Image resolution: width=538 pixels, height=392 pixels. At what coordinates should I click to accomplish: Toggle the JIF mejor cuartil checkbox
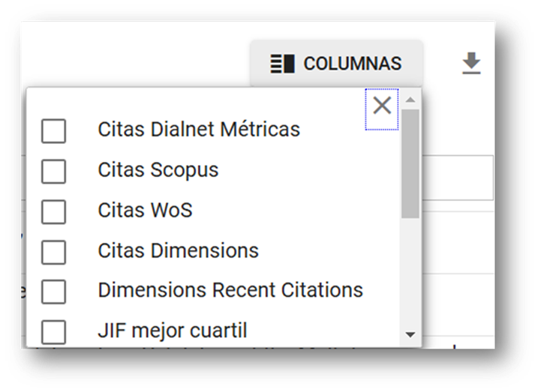tap(53, 331)
